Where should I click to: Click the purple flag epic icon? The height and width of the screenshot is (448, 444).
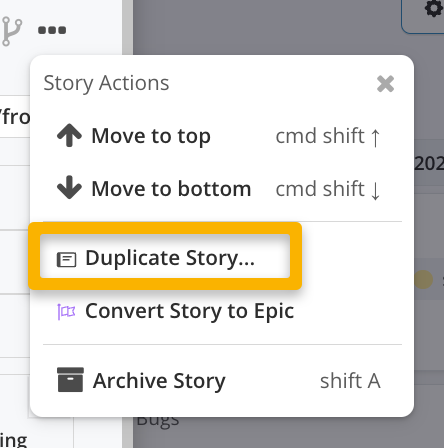pyautogui.click(x=66, y=312)
